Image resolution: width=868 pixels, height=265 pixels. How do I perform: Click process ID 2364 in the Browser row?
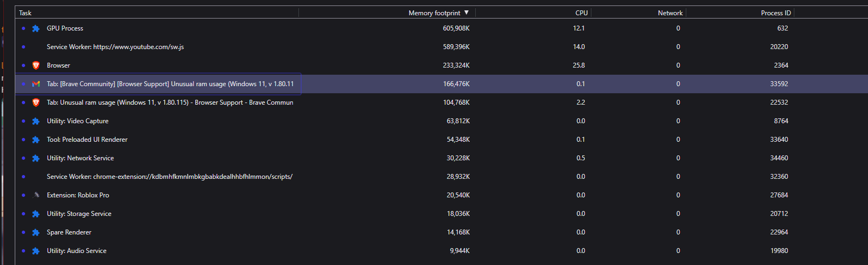coord(781,65)
